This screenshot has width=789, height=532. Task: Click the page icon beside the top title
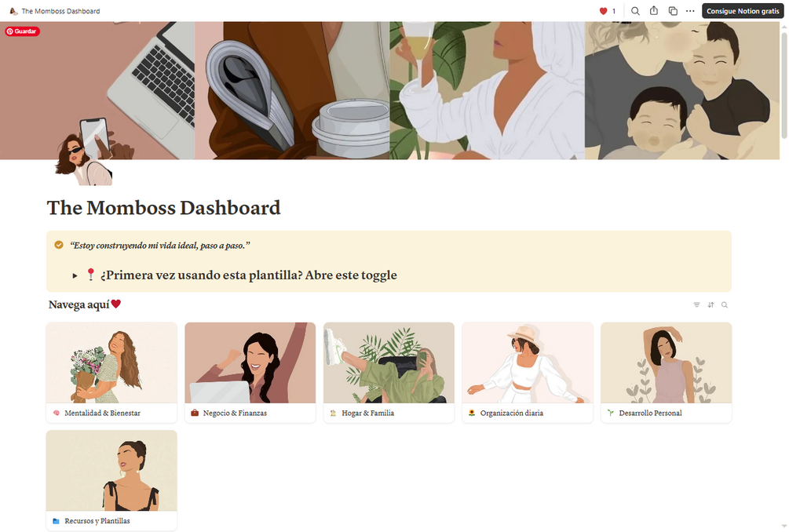pos(13,11)
